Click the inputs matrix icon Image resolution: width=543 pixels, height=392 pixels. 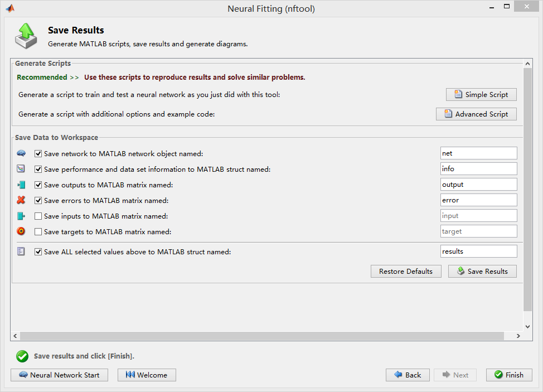coord(21,216)
